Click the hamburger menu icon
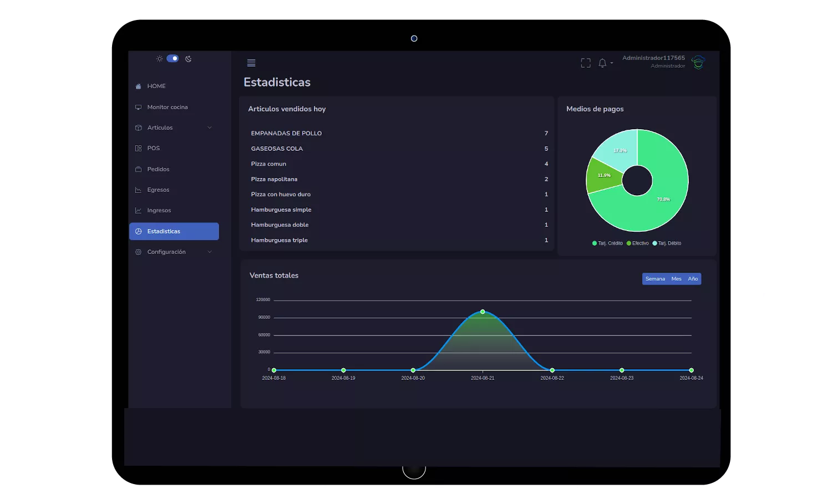 point(251,63)
